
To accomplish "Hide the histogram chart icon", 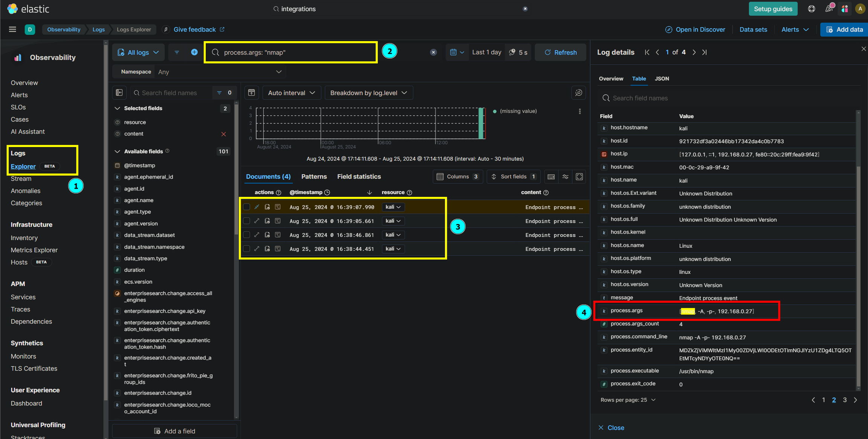I will pos(252,93).
